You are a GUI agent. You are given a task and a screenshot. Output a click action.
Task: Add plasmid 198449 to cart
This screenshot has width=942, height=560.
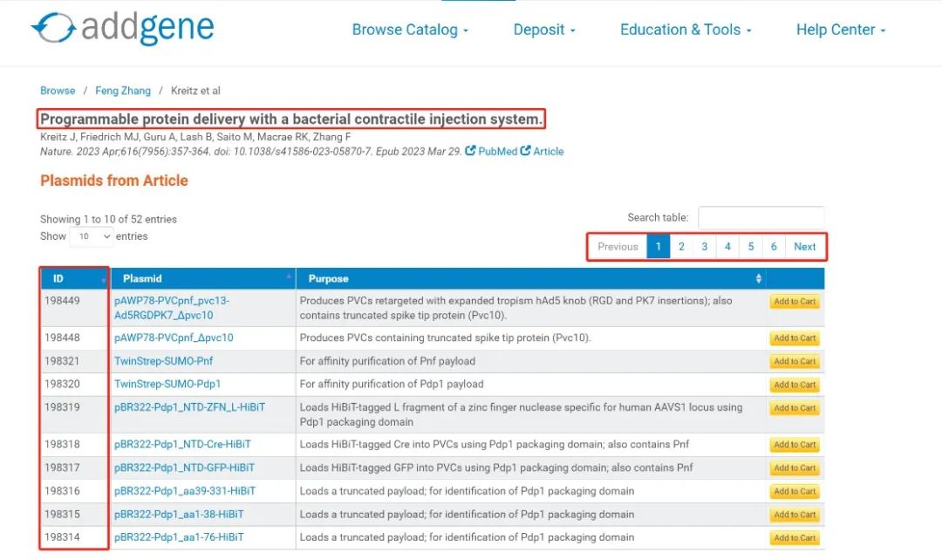coord(795,302)
